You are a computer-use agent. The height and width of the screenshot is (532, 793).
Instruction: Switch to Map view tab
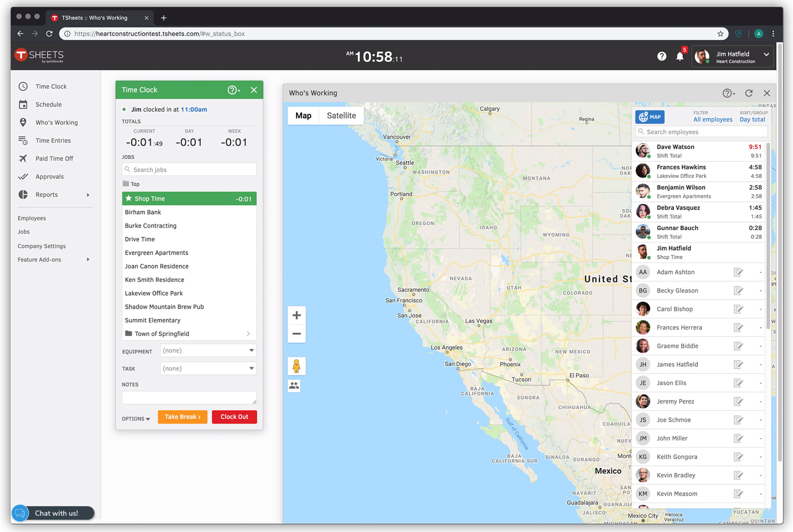pyautogui.click(x=303, y=116)
